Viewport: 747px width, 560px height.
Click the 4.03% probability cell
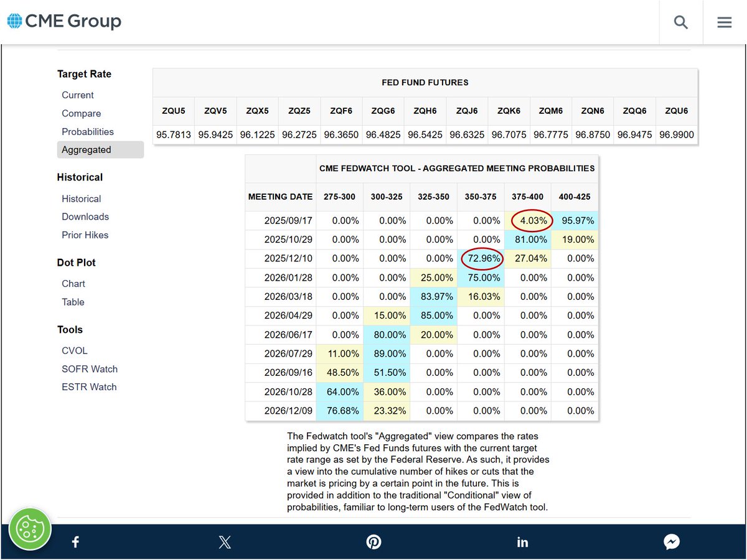528,220
